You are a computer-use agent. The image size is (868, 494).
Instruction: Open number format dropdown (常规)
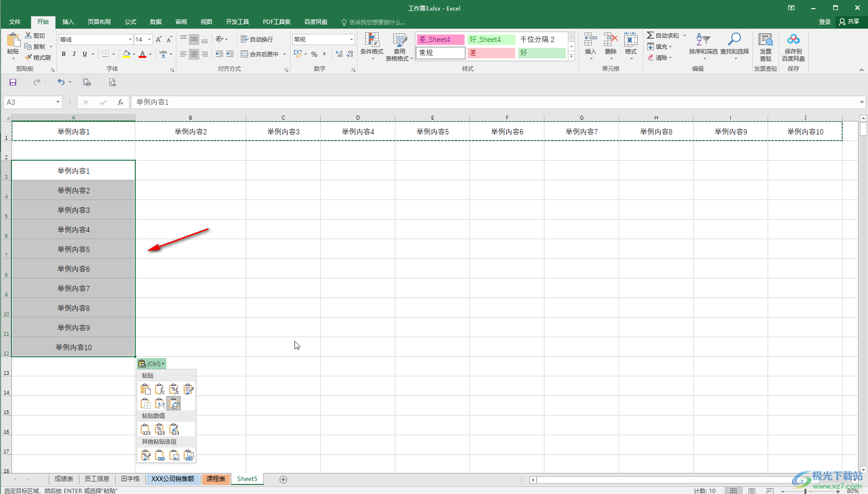click(x=352, y=39)
